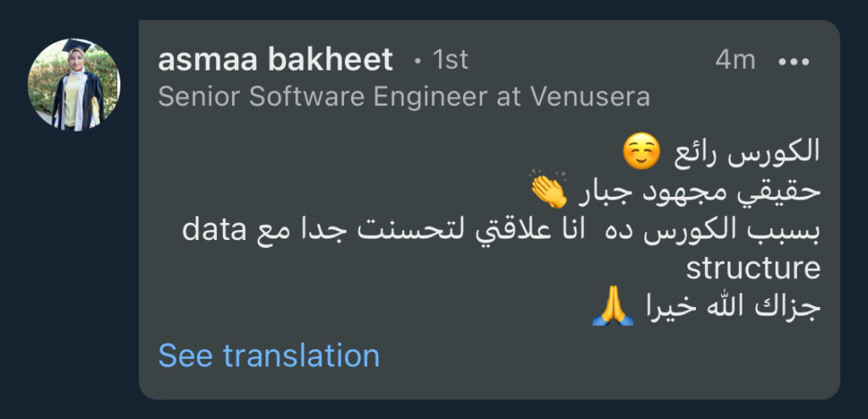
Task: Open the asmaa bakheet profile name
Action: click(x=275, y=60)
